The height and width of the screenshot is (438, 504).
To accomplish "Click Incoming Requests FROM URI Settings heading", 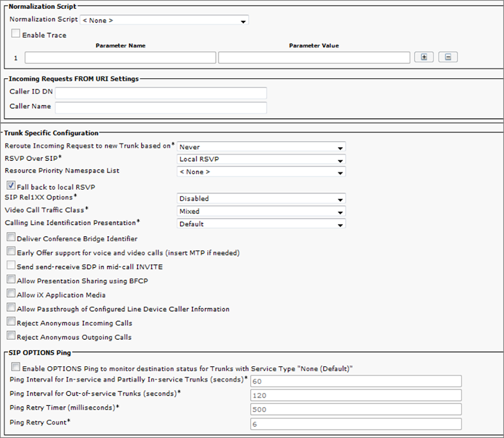I will pyautogui.click(x=74, y=79).
